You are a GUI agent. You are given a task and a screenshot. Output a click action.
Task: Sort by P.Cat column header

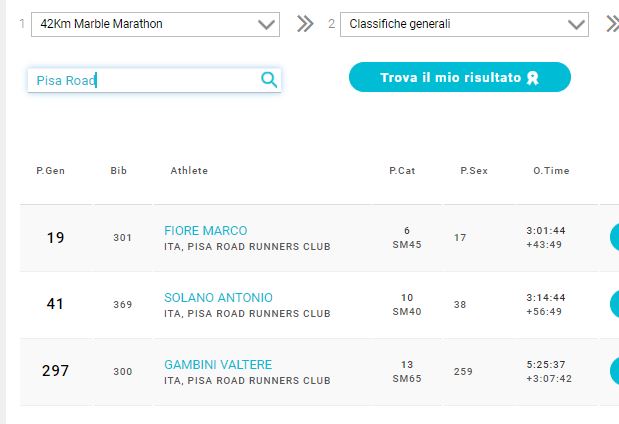point(402,171)
